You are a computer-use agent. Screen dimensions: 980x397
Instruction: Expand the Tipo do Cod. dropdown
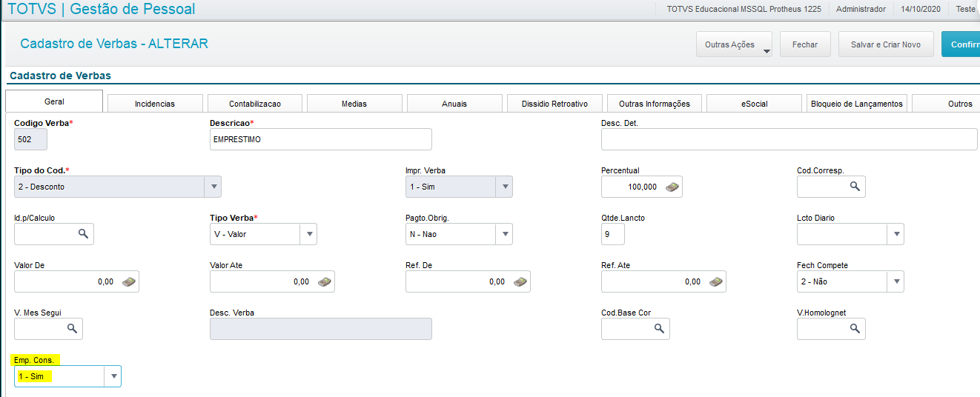[213, 187]
